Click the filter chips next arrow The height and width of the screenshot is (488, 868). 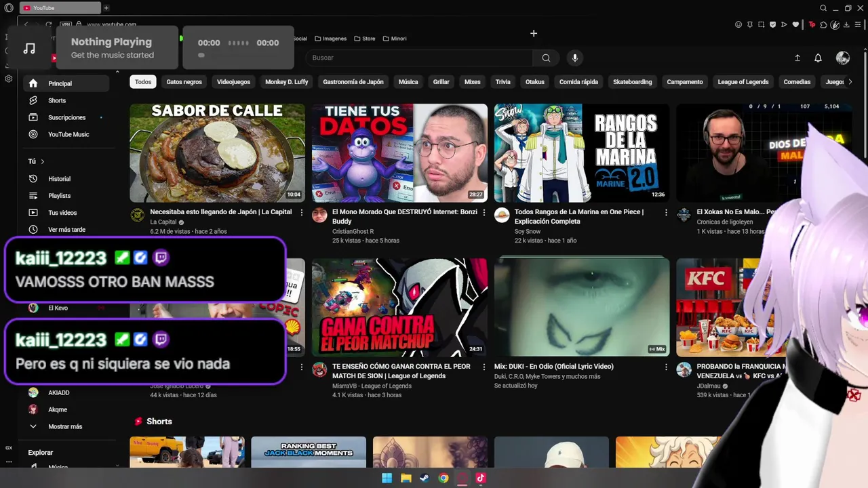tap(850, 82)
